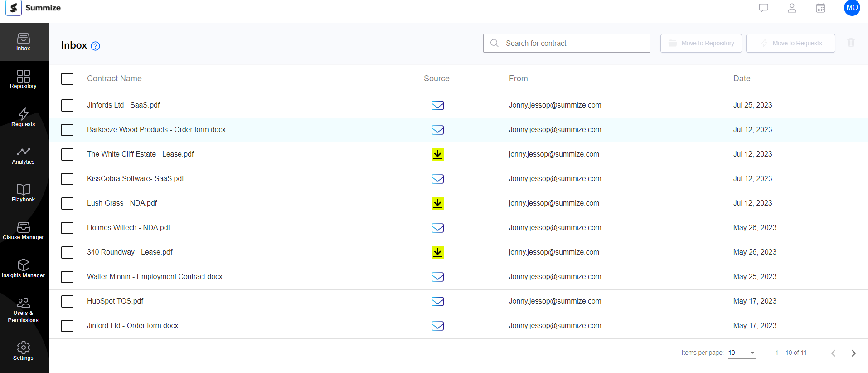Click the Jul 25, 2023 date cell
The image size is (868, 373).
click(x=752, y=105)
